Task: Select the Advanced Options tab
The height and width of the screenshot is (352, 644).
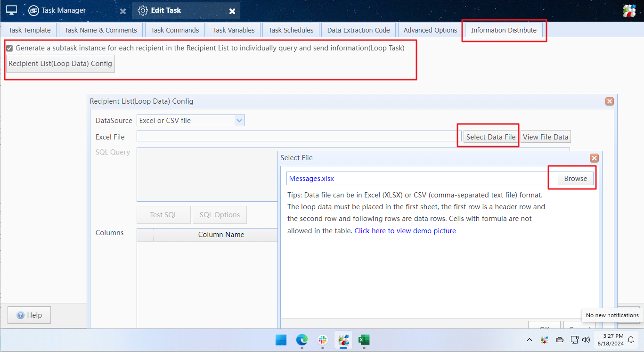Action: coord(430,30)
